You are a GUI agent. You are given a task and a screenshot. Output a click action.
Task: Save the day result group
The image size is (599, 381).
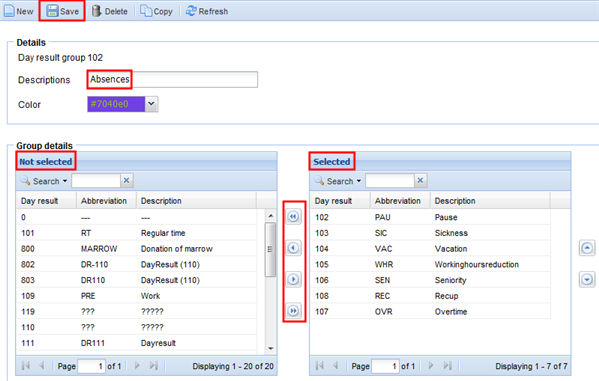(62, 11)
